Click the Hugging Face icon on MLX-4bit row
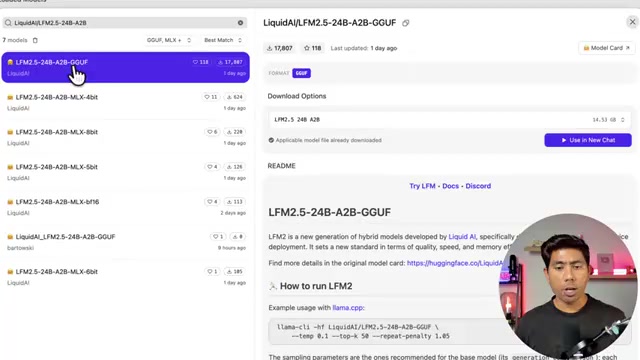Viewport: 640px width, 360px height. coord(10,97)
